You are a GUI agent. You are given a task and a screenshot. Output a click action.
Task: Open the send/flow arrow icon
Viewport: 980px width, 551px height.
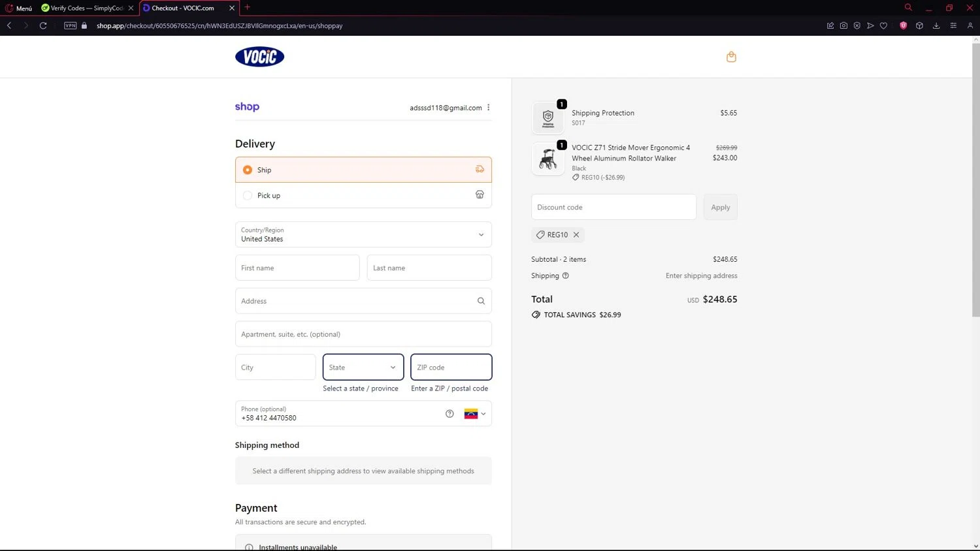[870, 25]
